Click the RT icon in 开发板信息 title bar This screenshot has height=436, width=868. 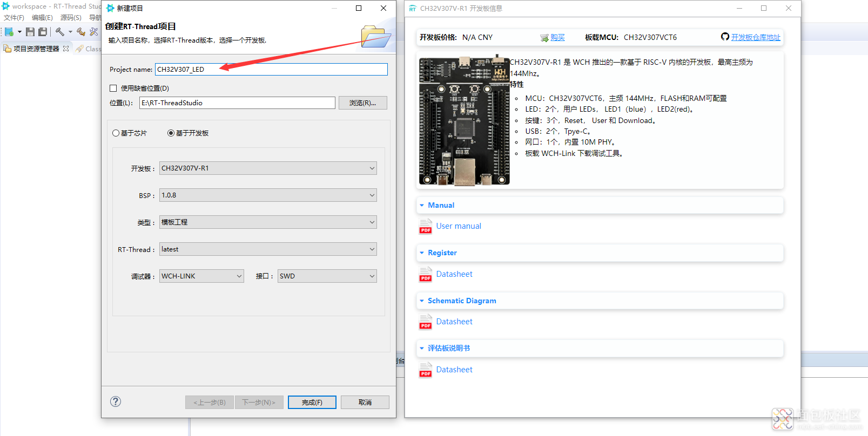pyautogui.click(x=413, y=9)
